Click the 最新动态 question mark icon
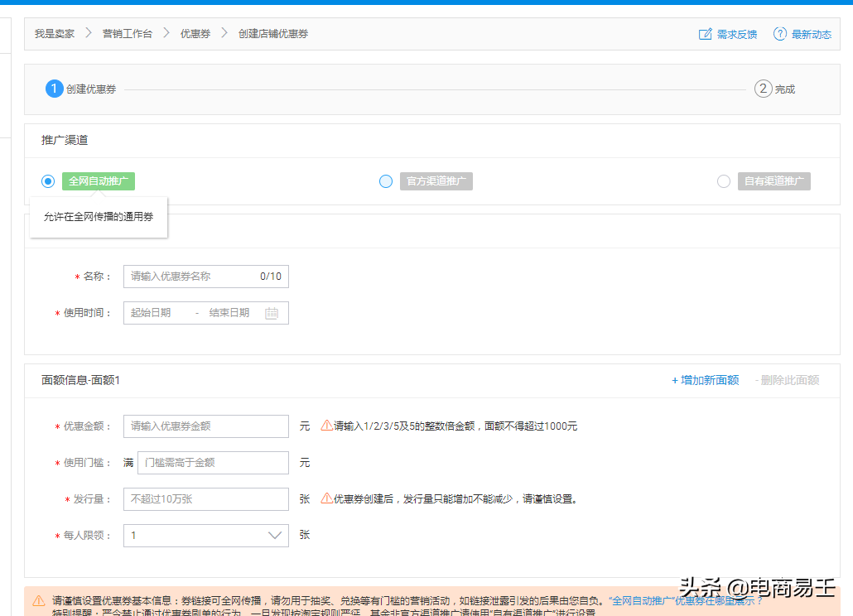This screenshot has width=853, height=616. pyautogui.click(x=779, y=34)
